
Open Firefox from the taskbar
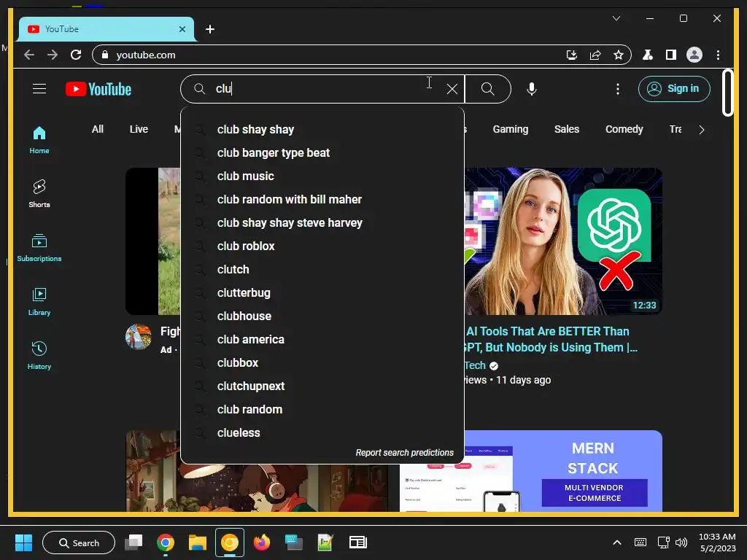(x=262, y=542)
